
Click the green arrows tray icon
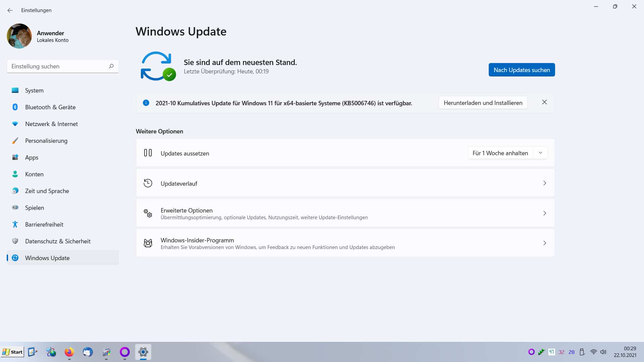tap(541, 352)
